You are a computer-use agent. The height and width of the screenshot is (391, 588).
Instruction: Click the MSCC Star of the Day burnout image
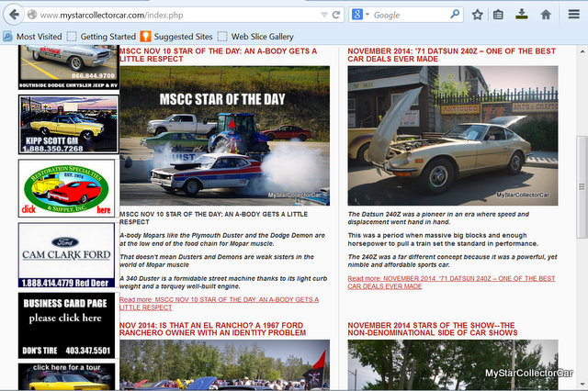pyautogui.click(x=224, y=136)
